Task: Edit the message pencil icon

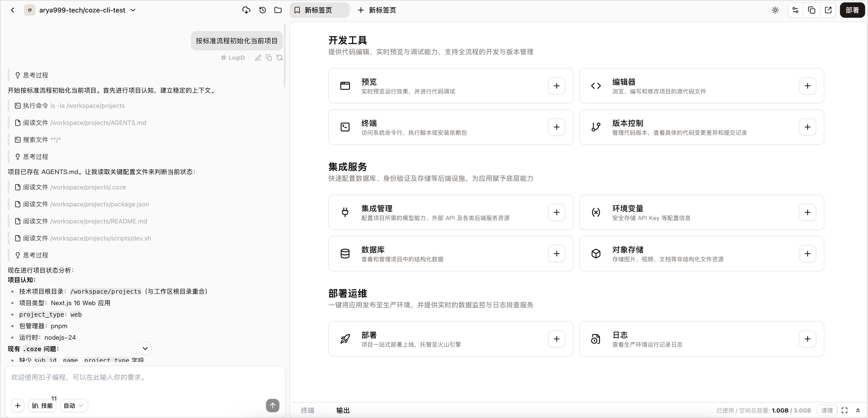Action: [258, 58]
